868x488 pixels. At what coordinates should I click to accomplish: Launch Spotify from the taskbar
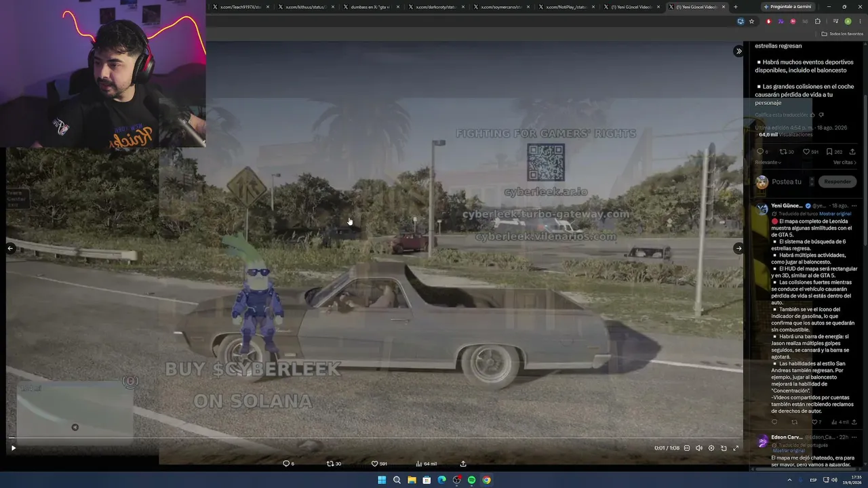point(471,480)
